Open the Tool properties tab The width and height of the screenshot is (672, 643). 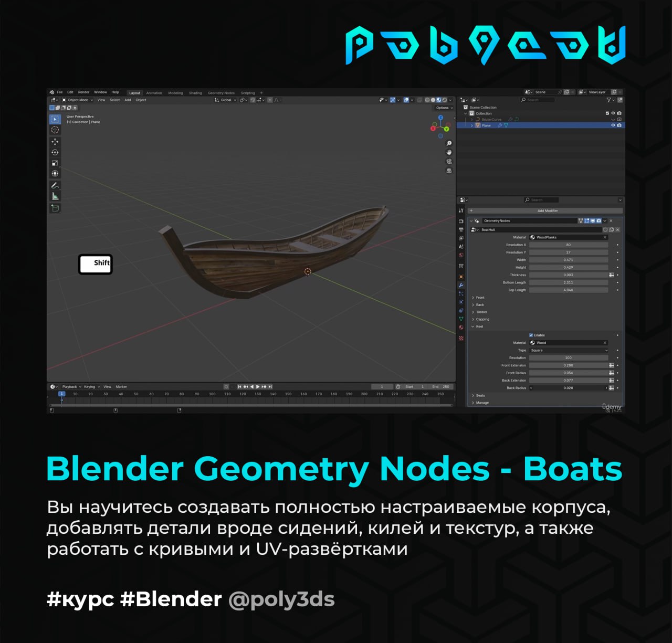pyautogui.click(x=461, y=210)
